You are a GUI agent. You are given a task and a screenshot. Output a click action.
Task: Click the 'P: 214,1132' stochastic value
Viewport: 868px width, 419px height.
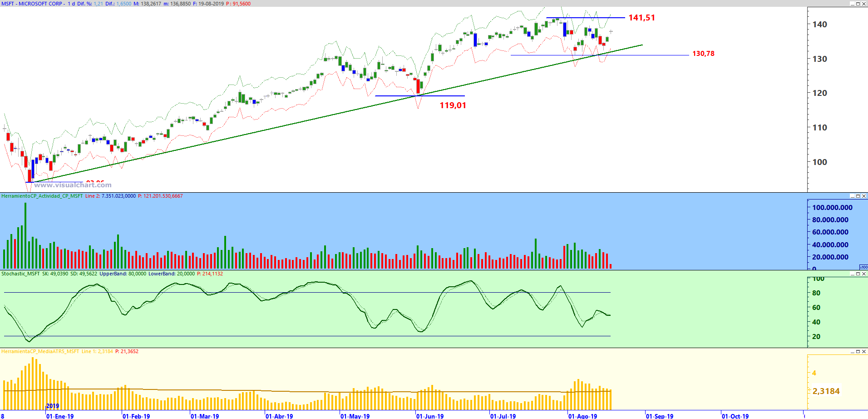click(x=210, y=274)
